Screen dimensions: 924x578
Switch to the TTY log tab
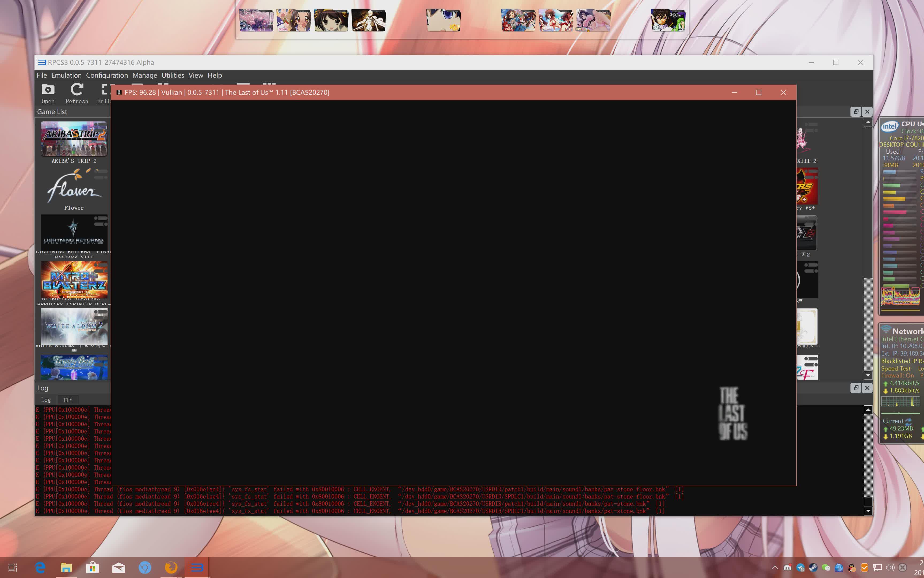point(68,400)
